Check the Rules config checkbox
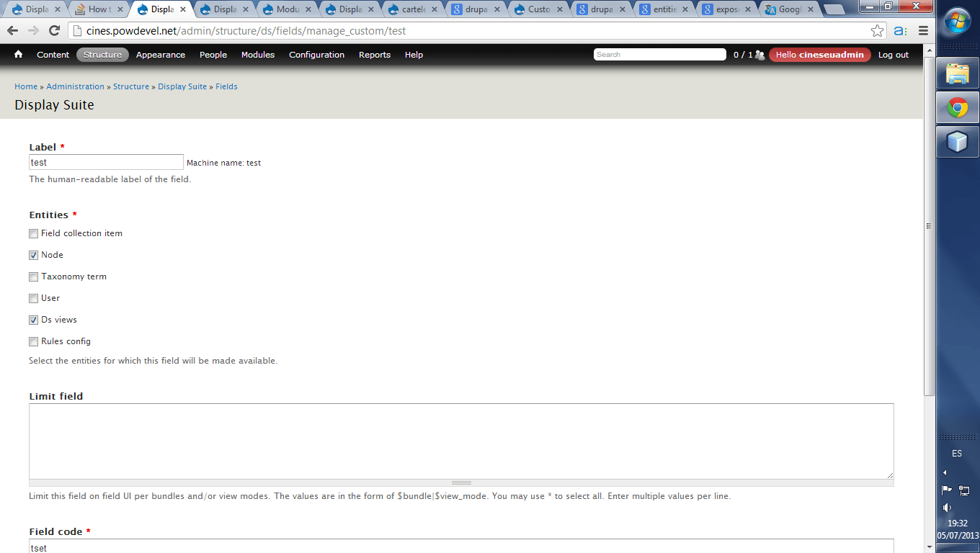The image size is (980, 553). click(33, 341)
